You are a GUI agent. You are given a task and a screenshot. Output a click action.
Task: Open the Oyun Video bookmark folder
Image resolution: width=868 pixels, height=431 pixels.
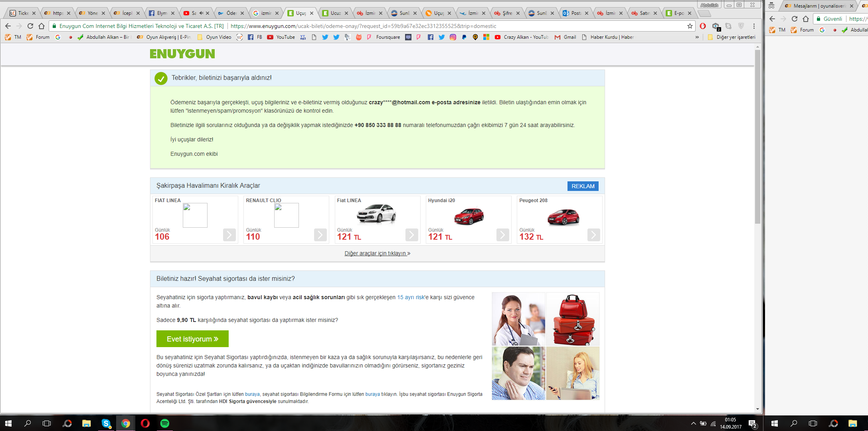(x=215, y=37)
